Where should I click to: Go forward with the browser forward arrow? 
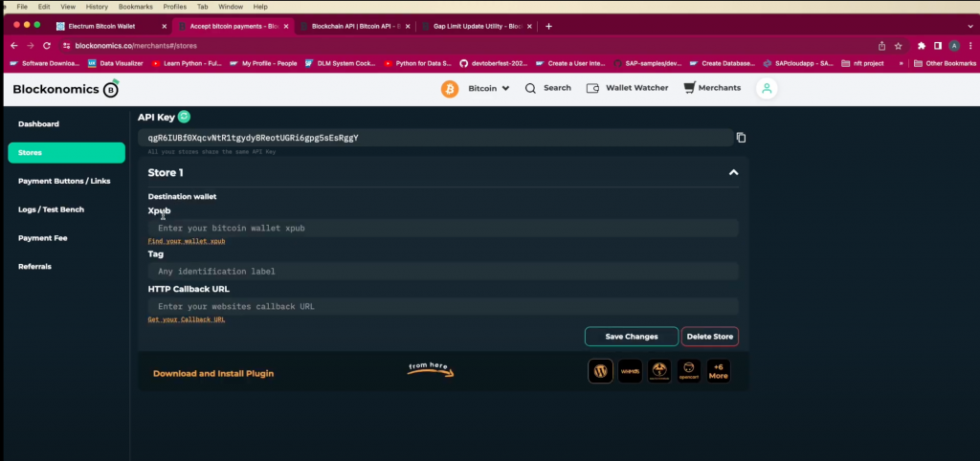coord(30,46)
